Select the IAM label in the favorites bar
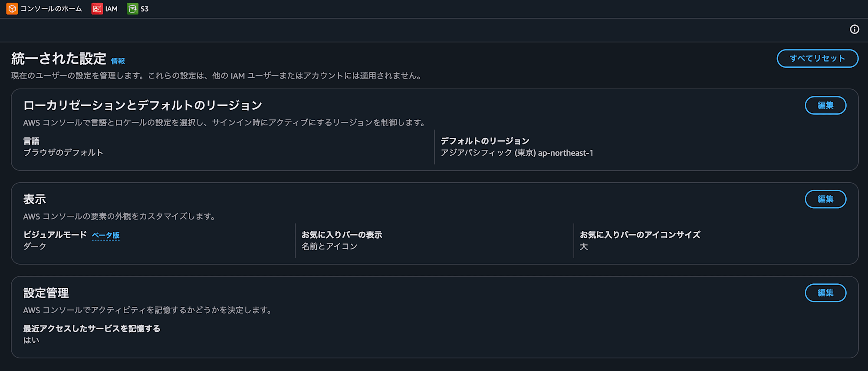Screen dimensions: 868x371 pos(110,8)
